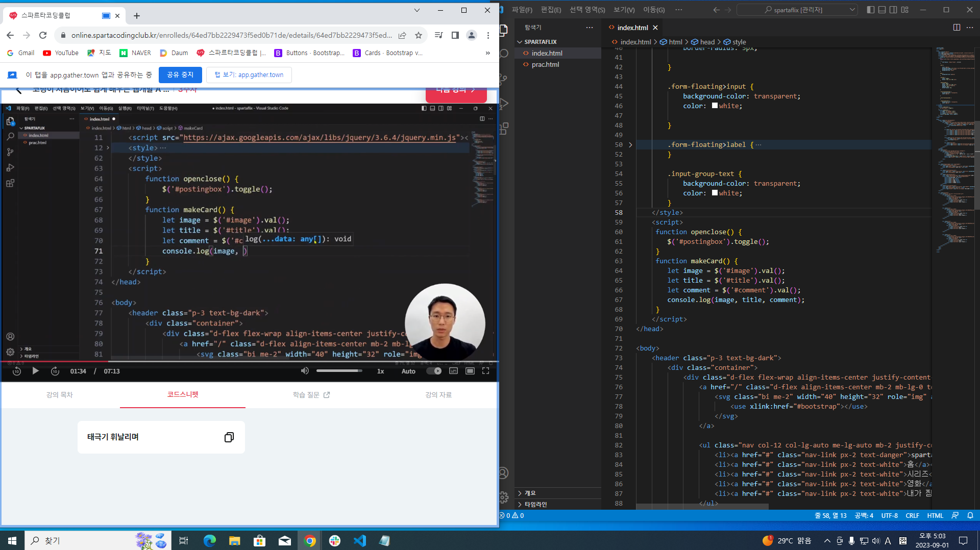Change the HTML language mode
Viewport: 980px width, 550px height.
[935, 516]
